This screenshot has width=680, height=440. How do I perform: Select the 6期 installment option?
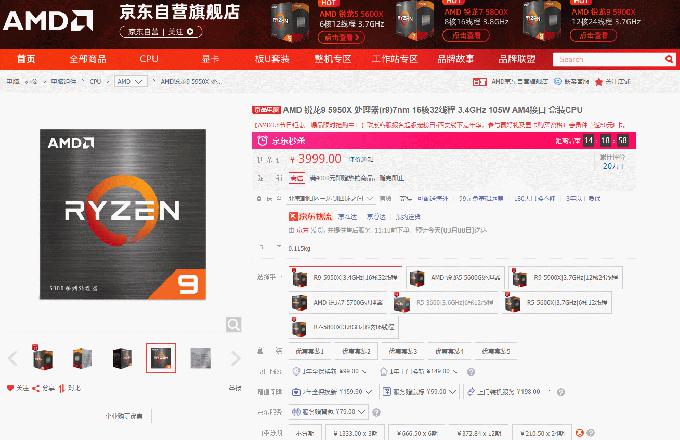pyautogui.click(x=416, y=433)
